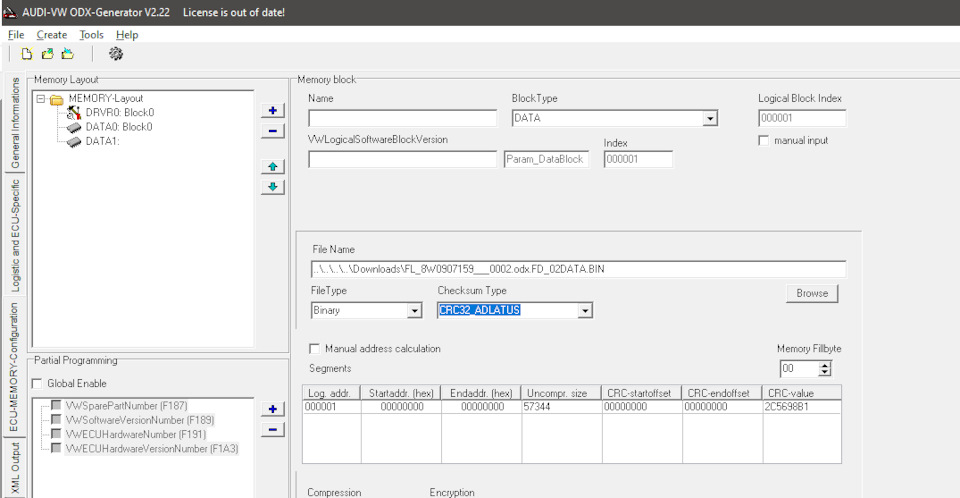Click the application logo in title bar
The image size is (960, 498).
10,12
